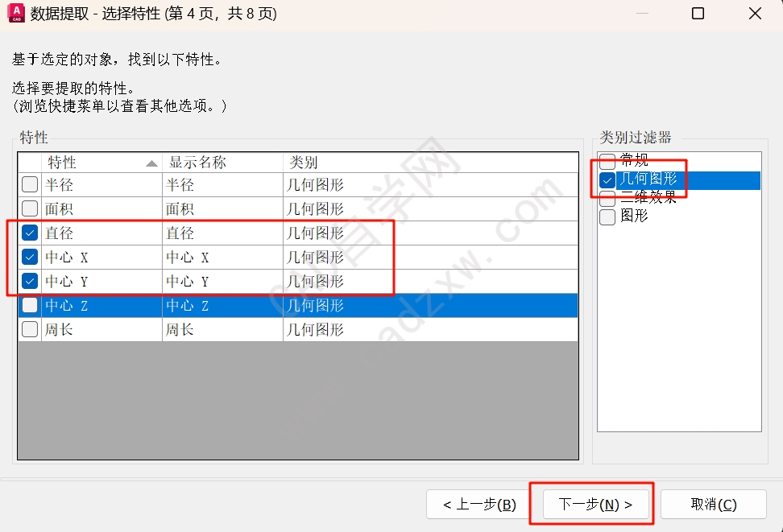This screenshot has width=783, height=532.
Task: Select 三维效果 label in category filter
Action: click(648, 197)
